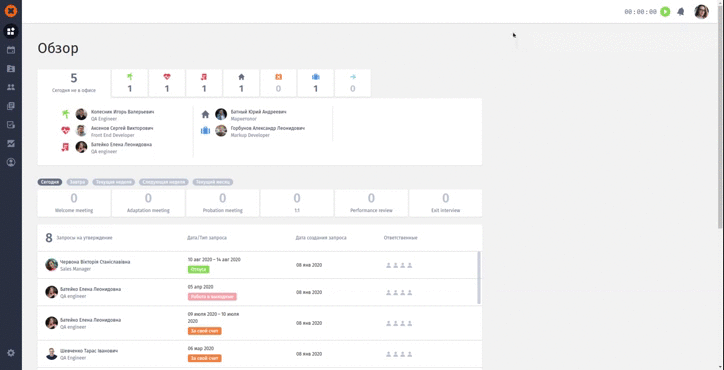Start the time tracker play button
The width and height of the screenshot is (724, 370).
665,12
